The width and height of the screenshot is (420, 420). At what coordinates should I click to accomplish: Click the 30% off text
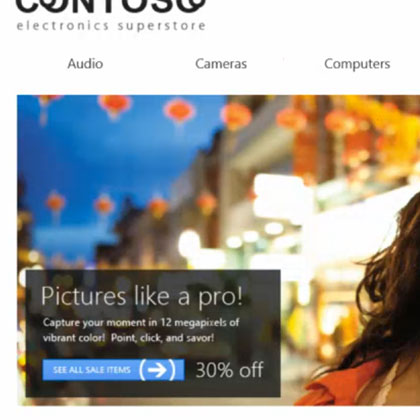click(230, 370)
